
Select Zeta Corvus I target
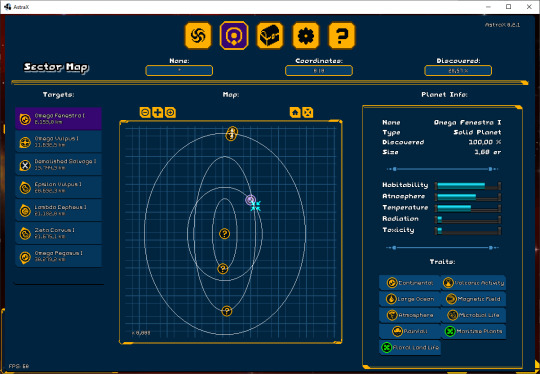click(x=58, y=233)
